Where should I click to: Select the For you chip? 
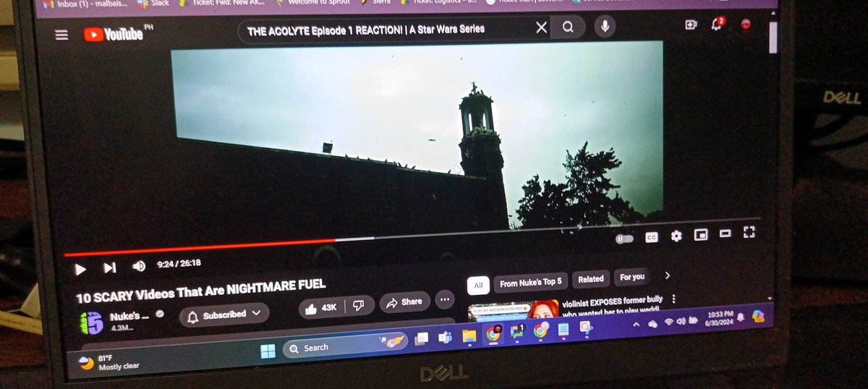point(631,277)
